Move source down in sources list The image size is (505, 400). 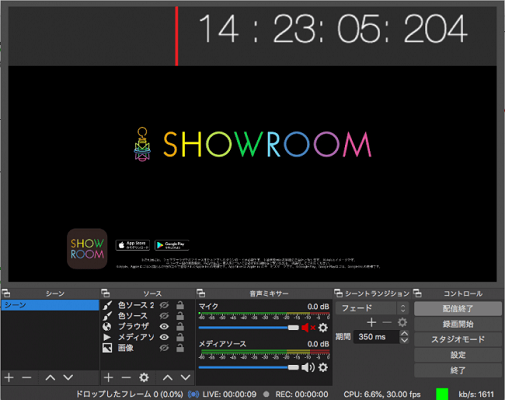click(185, 378)
